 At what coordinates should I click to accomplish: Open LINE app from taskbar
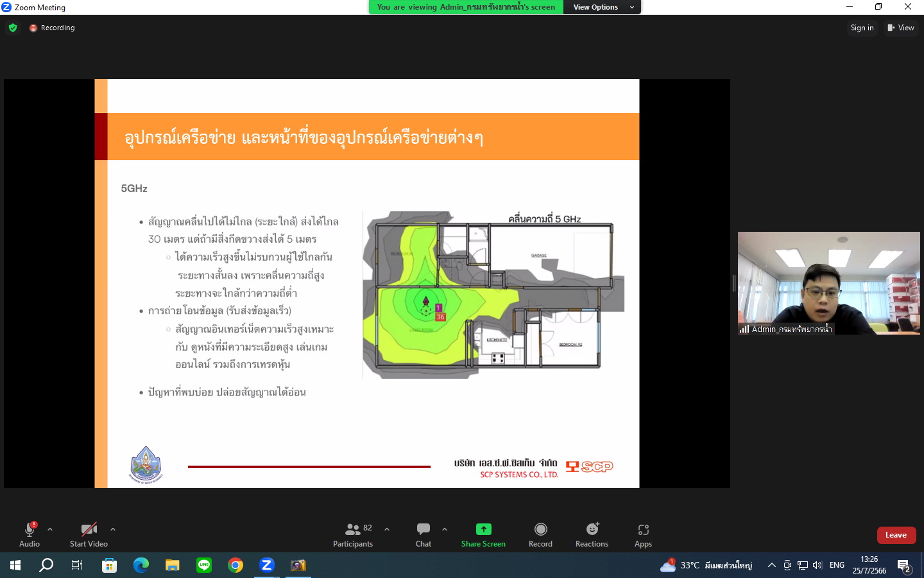click(204, 565)
